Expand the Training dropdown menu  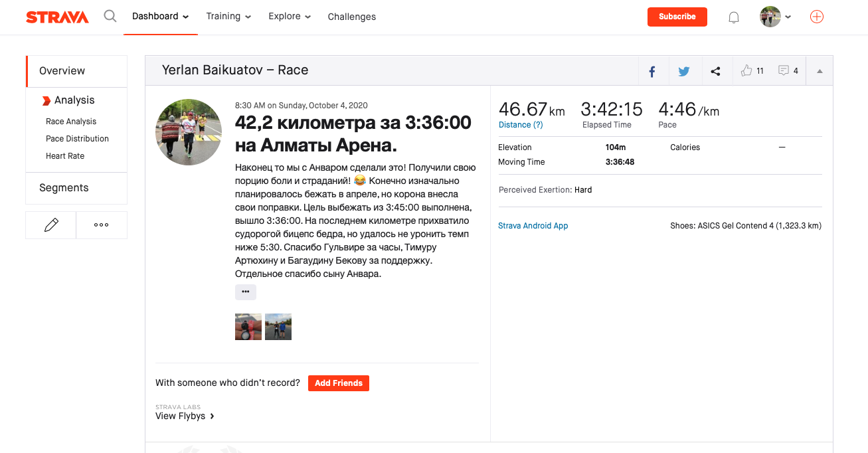click(228, 17)
